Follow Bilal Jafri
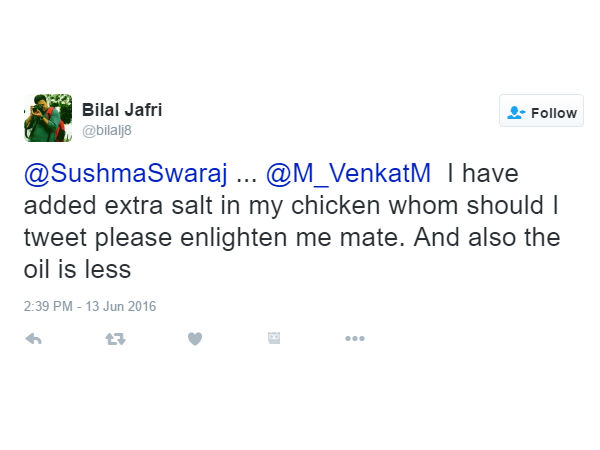 pos(541,112)
